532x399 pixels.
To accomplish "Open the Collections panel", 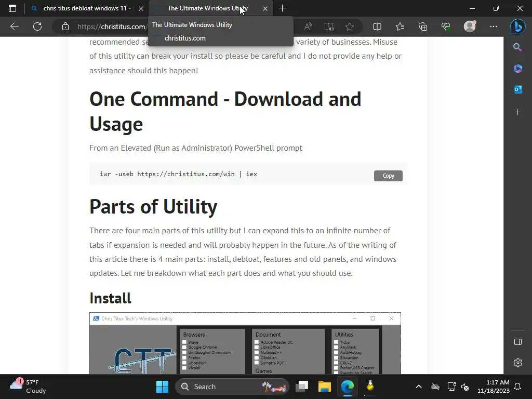I will (423, 26).
